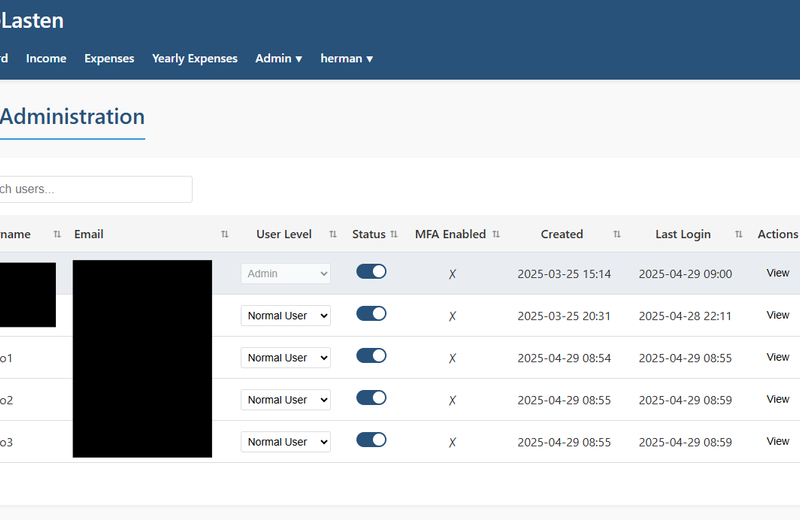Go to the Income page
This screenshot has width=800, height=520.
point(46,59)
